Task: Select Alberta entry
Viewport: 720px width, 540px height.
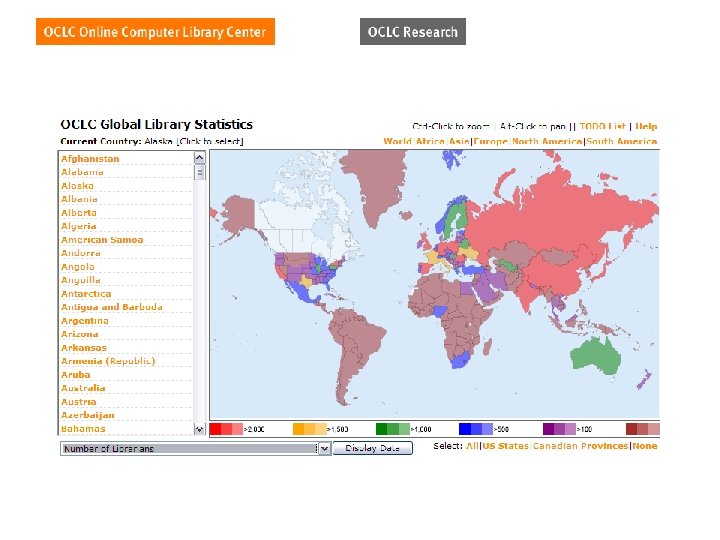Action: tap(79, 213)
